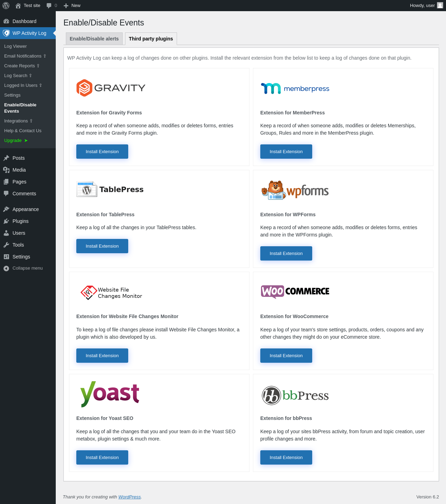Click the New content menu label
This screenshot has height=504, width=446.
point(76,6)
